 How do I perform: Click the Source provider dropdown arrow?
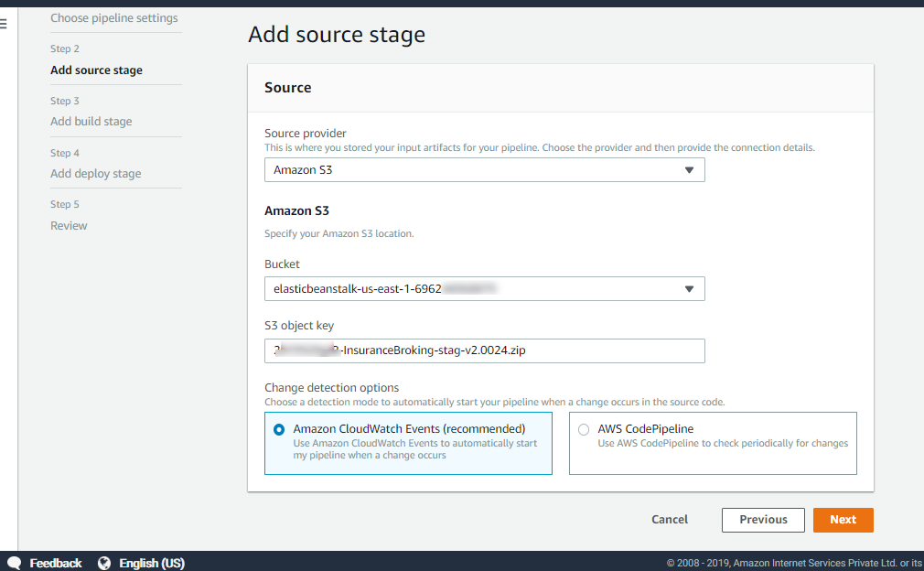pyautogui.click(x=689, y=170)
